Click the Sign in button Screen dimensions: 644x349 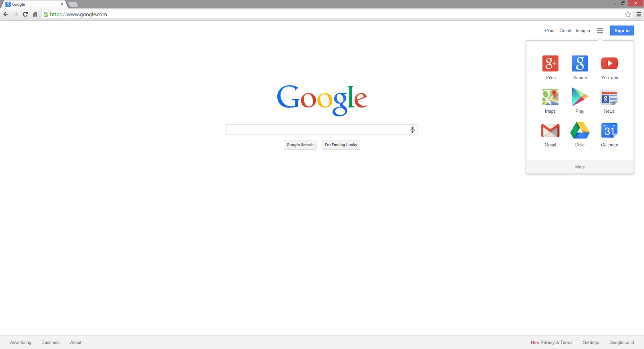click(622, 31)
